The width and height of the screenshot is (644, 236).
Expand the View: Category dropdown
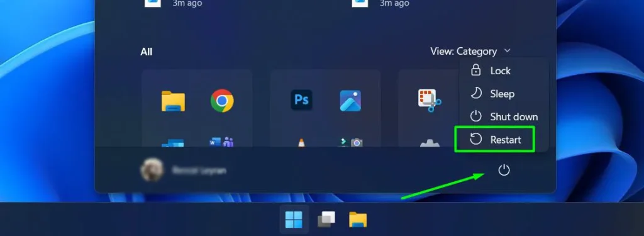(470, 52)
